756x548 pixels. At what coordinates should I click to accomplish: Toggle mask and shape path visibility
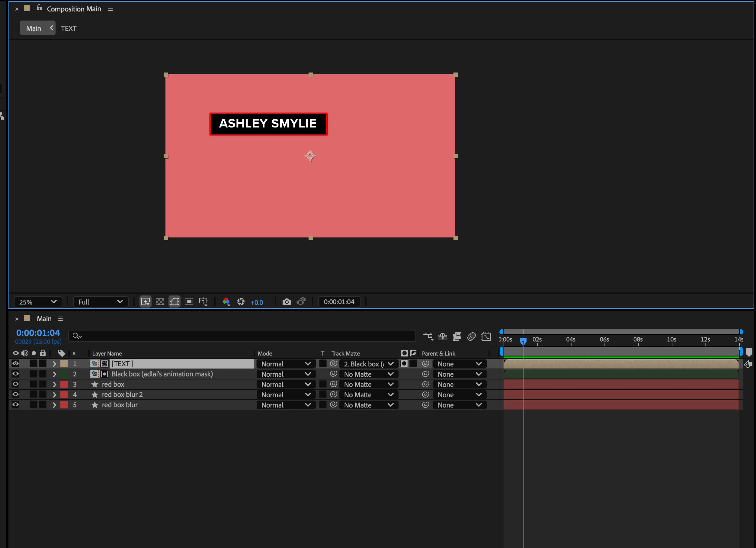coord(174,302)
